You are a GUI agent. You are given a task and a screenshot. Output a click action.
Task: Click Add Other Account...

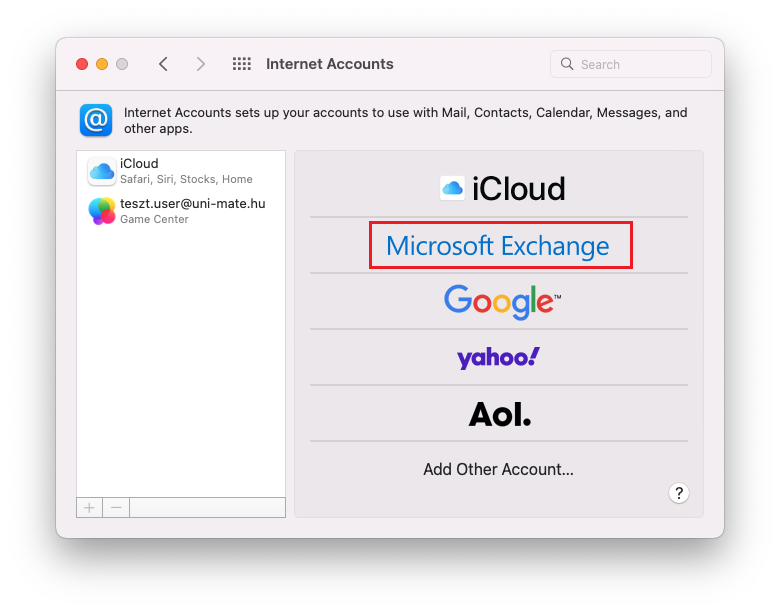(x=498, y=469)
